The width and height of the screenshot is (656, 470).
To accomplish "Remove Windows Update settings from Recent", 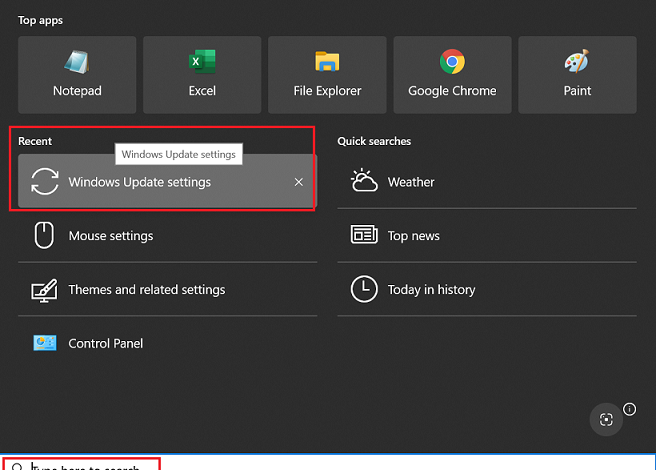I will point(298,182).
